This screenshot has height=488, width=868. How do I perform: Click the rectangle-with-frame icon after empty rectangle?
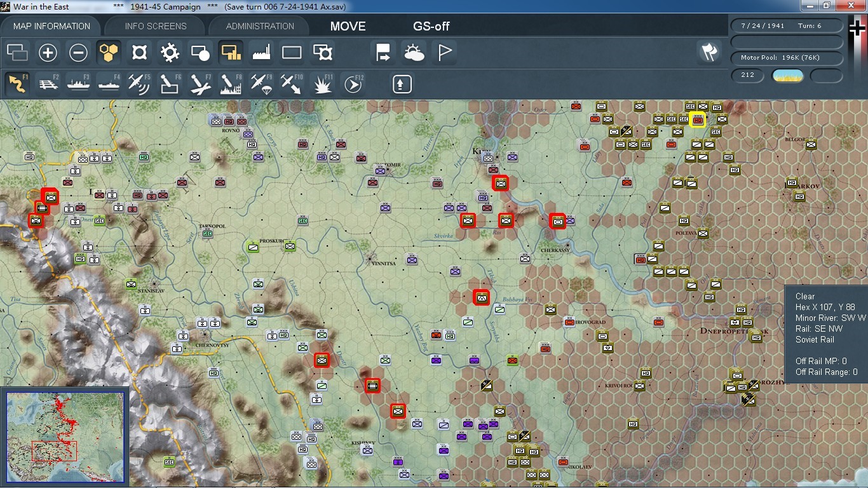click(x=323, y=53)
